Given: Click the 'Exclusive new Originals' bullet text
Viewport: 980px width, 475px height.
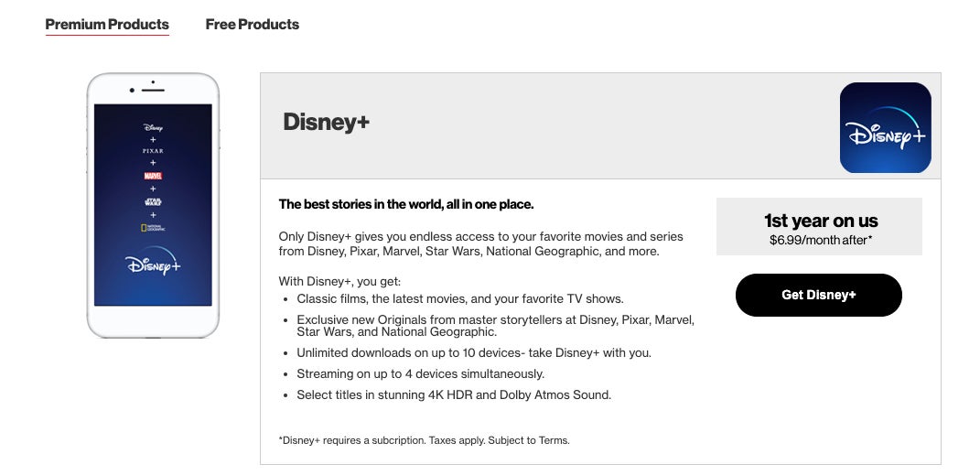Looking at the screenshot, I should 496,326.
